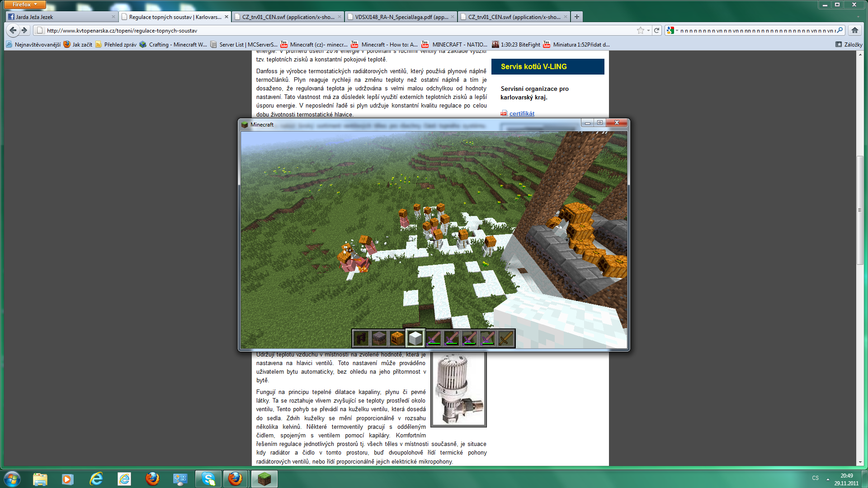The height and width of the screenshot is (488, 868).
Task: Follow the certifikát link
Action: pos(522,113)
